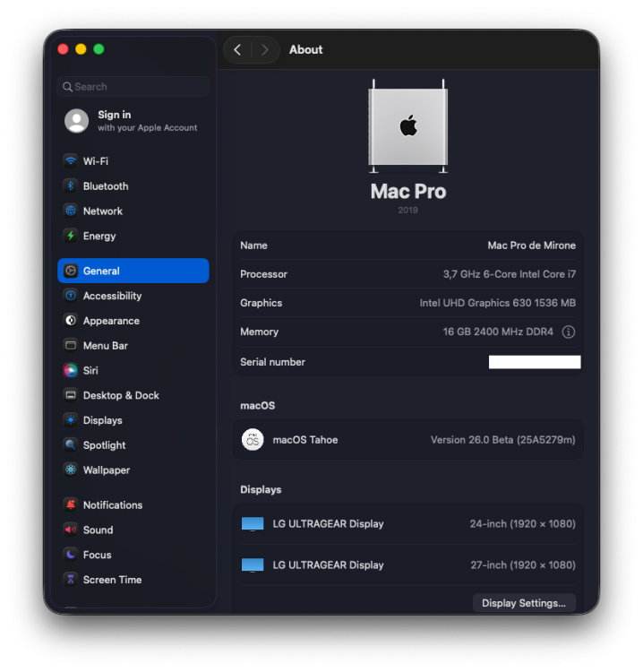Image resolution: width=643 pixels, height=672 pixels.
Task: Go forward with the right chevron button
Action: point(265,49)
